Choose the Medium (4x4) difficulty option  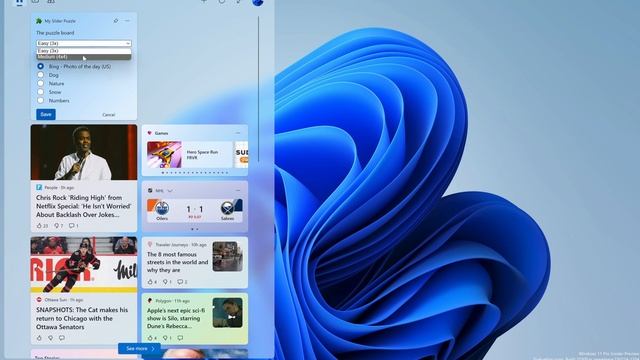pos(84,57)
